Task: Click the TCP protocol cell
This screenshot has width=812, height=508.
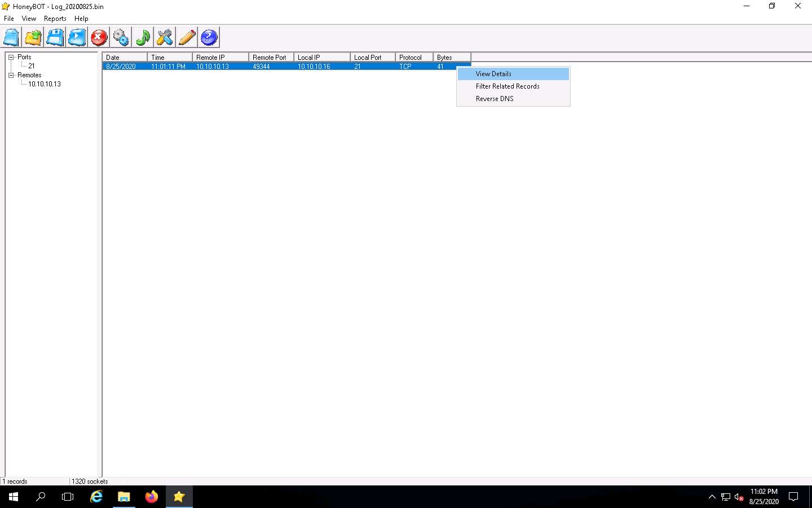Action: [x=405, y=67]
